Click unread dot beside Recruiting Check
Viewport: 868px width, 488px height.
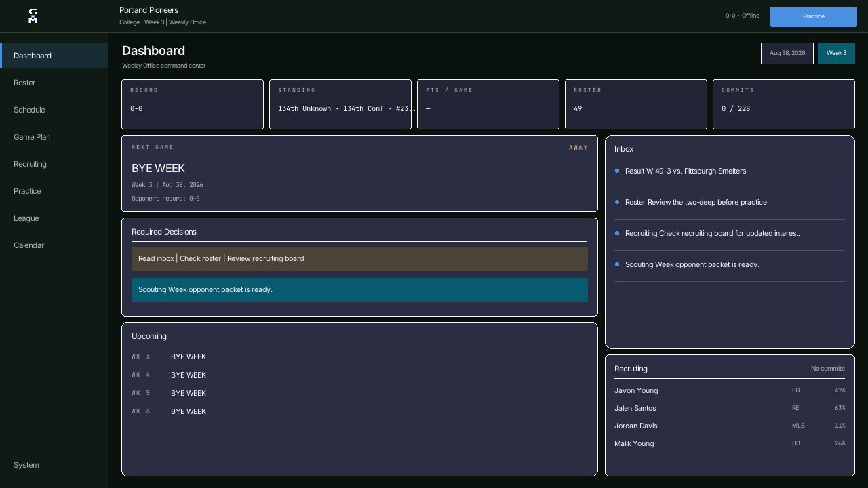coord(617,233)
